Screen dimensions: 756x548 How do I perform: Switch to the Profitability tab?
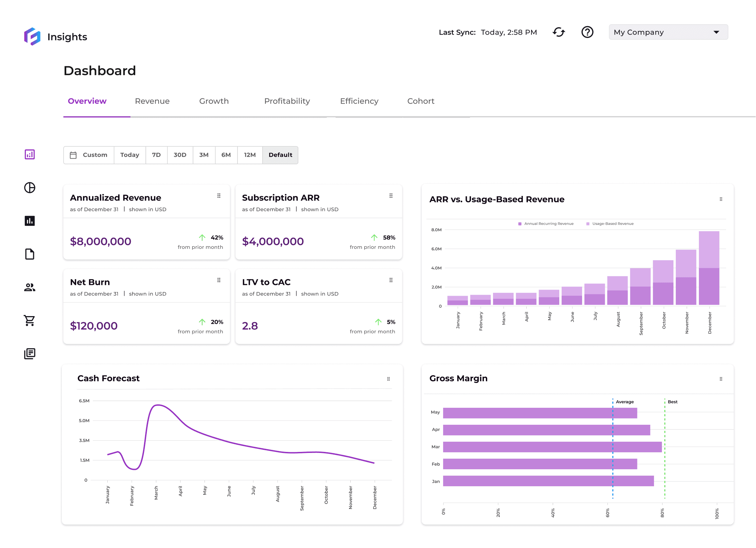(x=287, y=101)
